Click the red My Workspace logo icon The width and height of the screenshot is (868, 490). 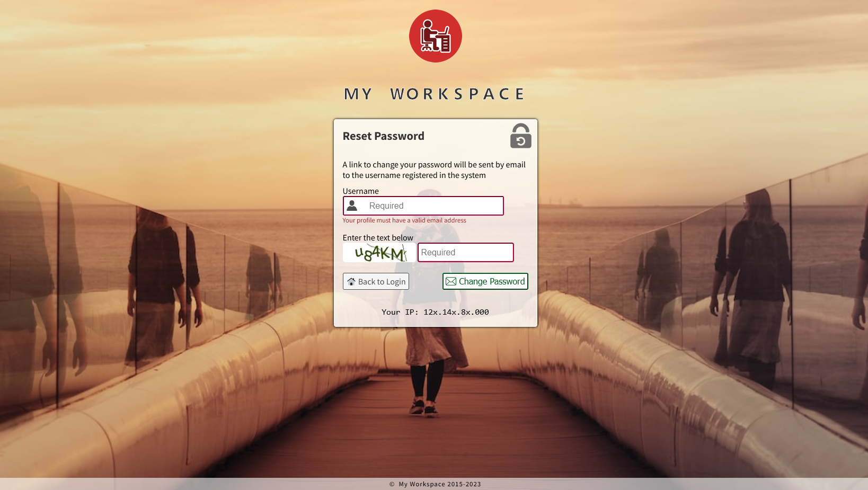pyautogui.click(x=435, y=35)
